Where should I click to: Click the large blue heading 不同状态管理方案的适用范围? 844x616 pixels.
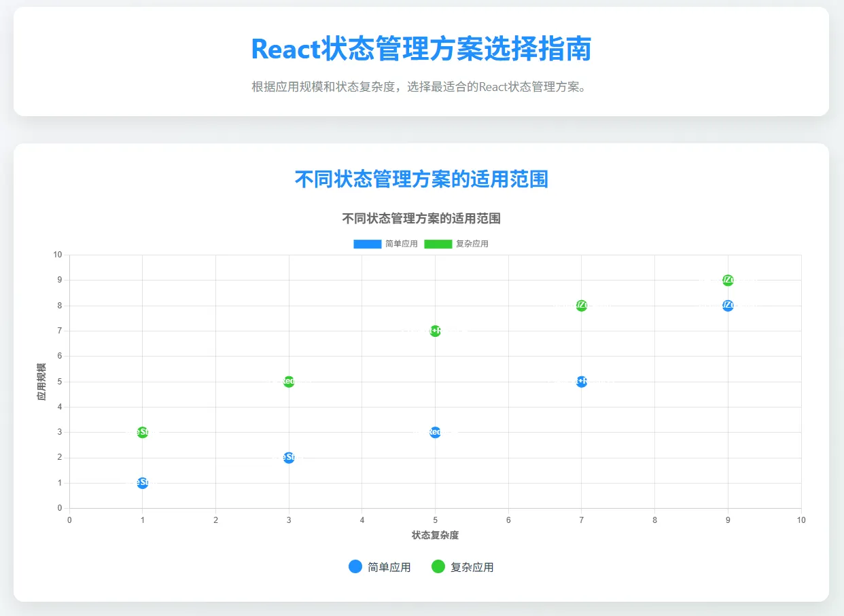point(421,179)
